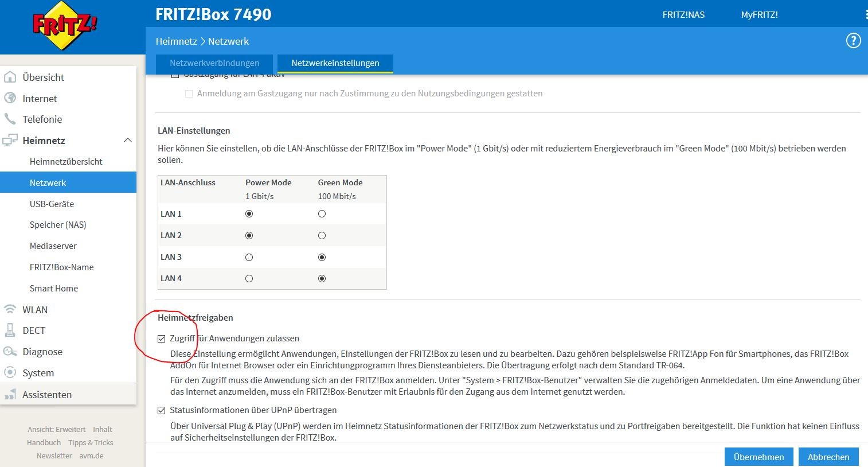Open the Newsletter footer link

[x=54, y=456]
